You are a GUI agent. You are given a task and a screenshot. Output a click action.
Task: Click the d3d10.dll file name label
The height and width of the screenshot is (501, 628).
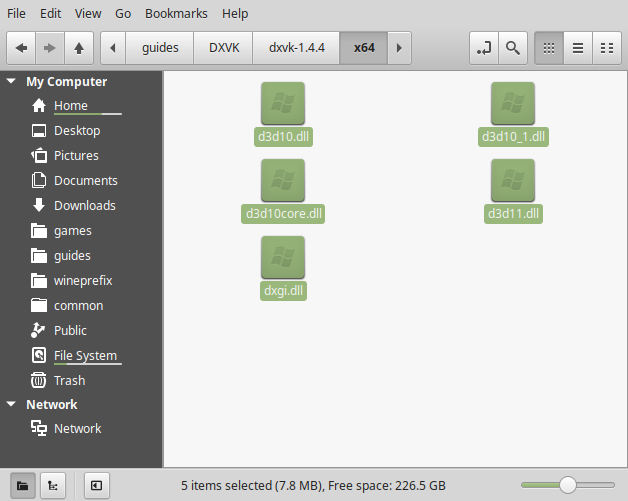coord(283,137)
